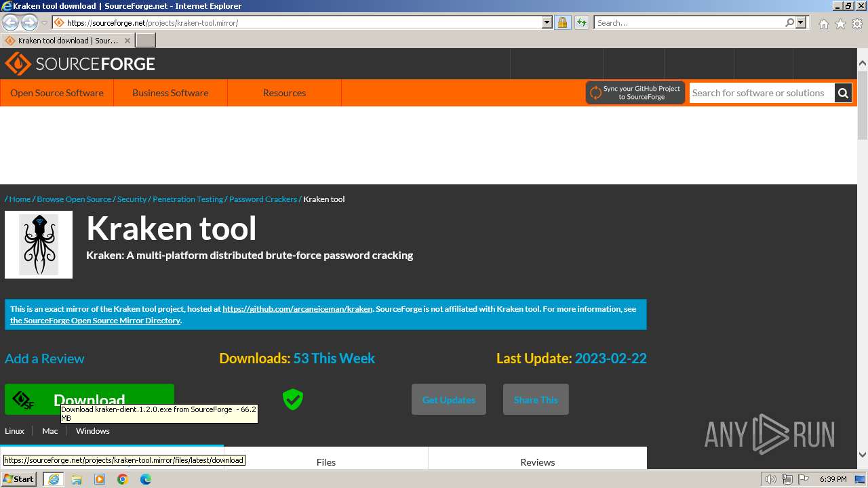Switch to the Reviews tab
Viewport: 868px width, 488px height.
[538, 462]
